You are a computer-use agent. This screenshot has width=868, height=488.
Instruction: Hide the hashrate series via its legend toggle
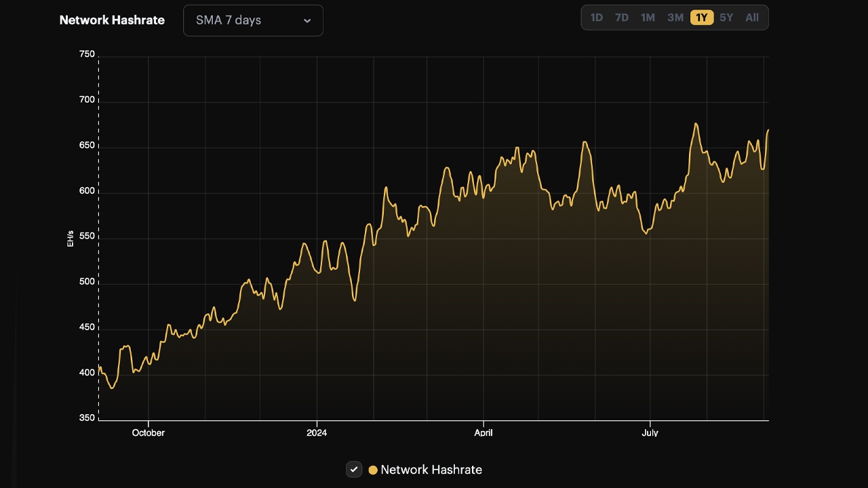click(353, 469)
